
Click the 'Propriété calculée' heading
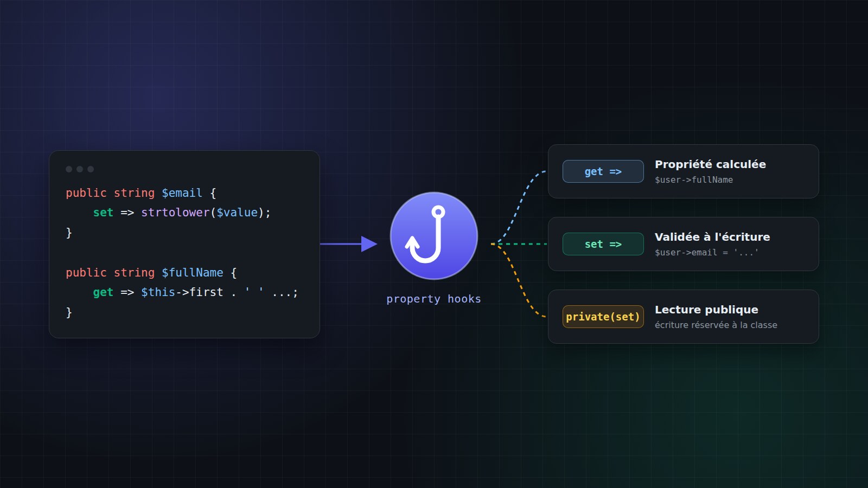pyautogui.click(x=710, y=164)
